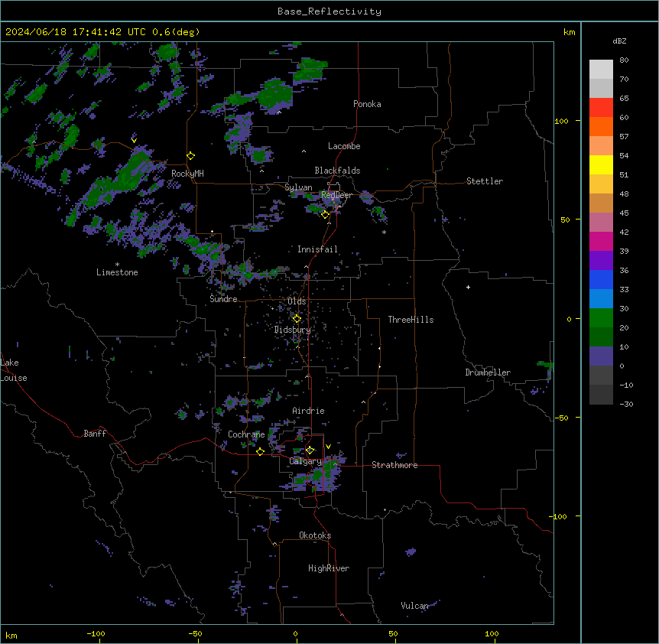Select the yellow 51-54 dBZ legend swatch
659x644 pixels.
click(x=601, y=164)
